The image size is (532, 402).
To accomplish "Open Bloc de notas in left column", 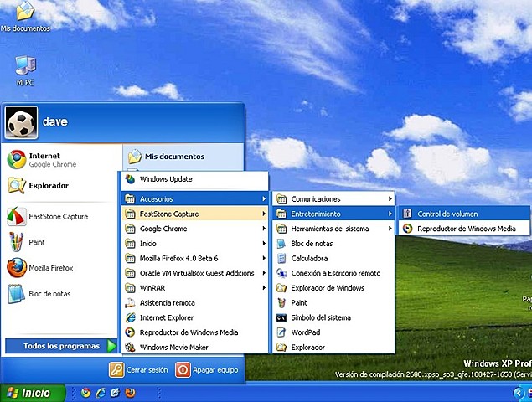I will click(39, 294).
